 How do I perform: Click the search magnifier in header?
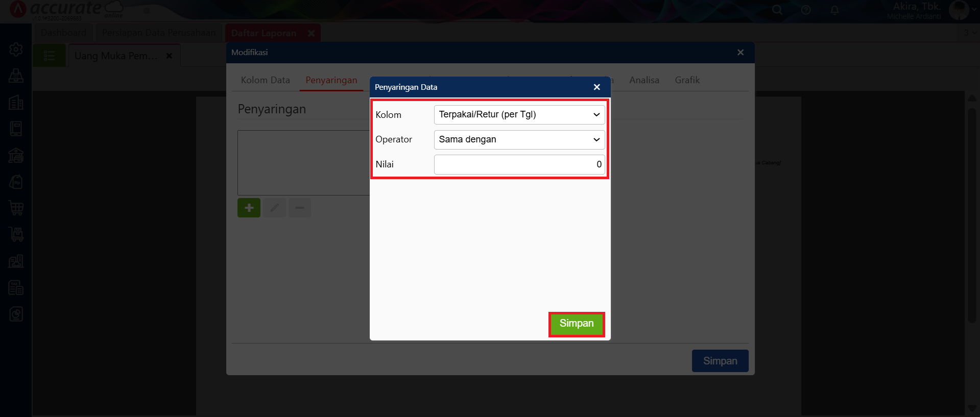tap(777, 10)
